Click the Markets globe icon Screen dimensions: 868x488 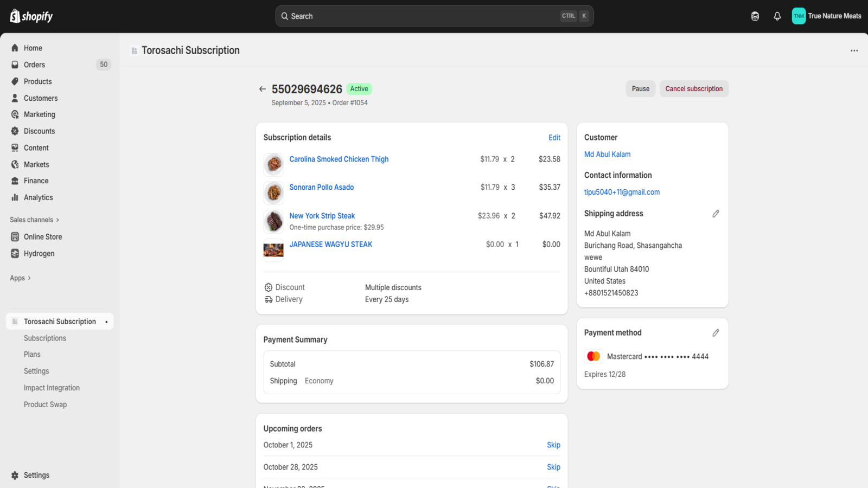tap(15, 164)
